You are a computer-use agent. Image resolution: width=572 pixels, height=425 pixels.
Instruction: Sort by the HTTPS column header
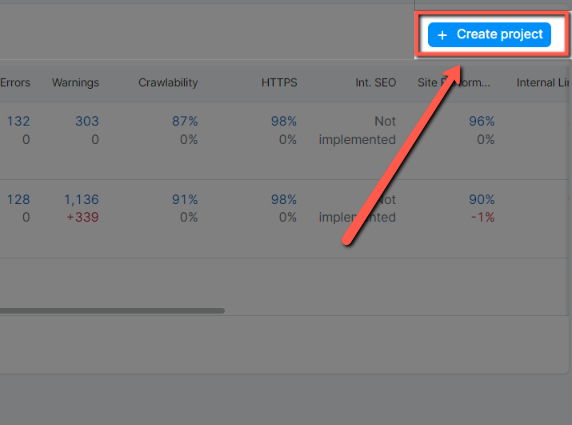279,83
